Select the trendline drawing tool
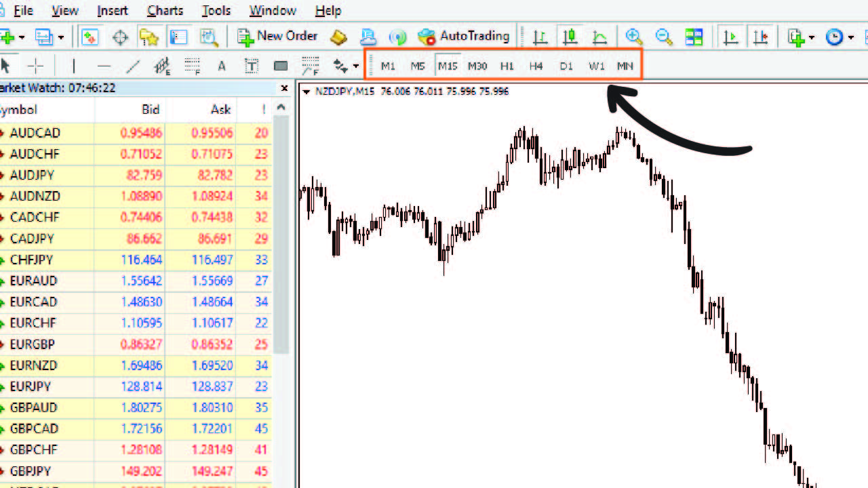868x488 pixels. tap(134, 66)
